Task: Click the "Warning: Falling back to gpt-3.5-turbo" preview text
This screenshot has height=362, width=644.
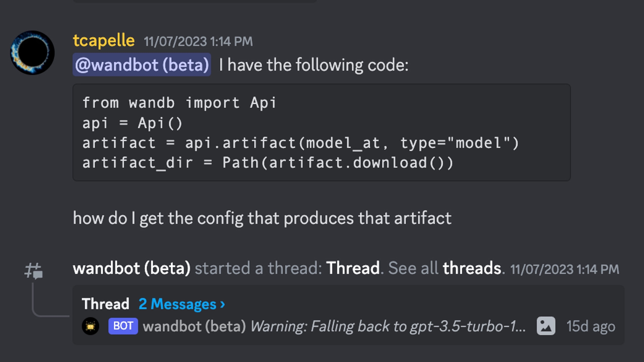Action: [388, 326]
